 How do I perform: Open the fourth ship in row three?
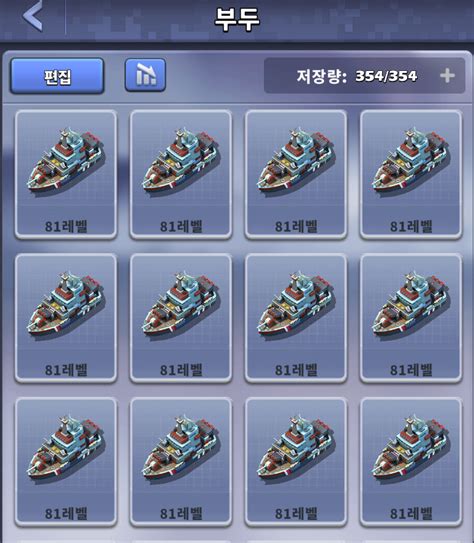pos(411,462)
